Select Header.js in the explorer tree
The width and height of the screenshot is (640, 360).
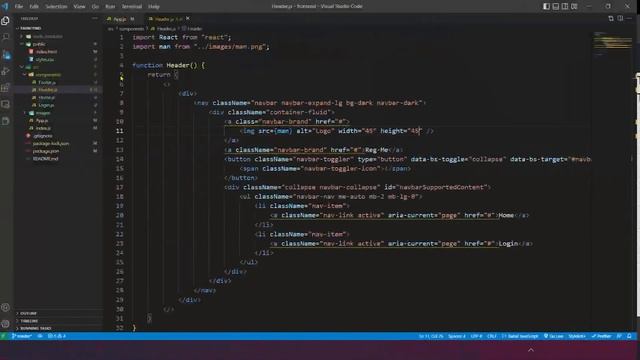coord(47,90)
